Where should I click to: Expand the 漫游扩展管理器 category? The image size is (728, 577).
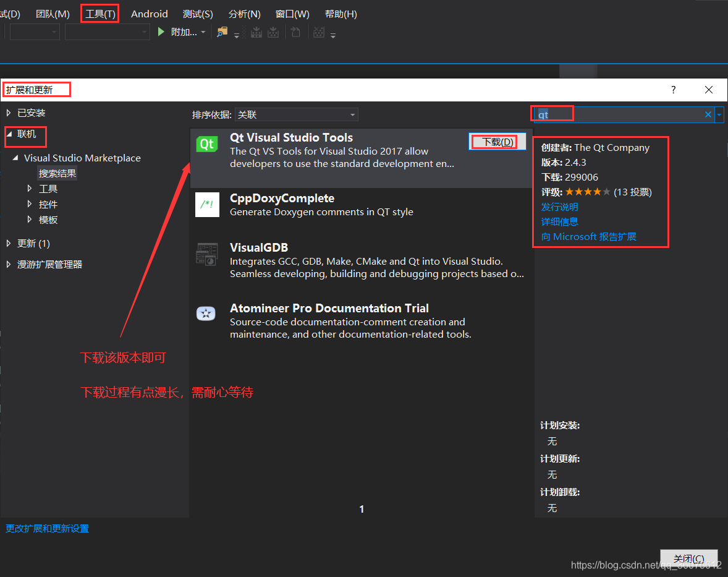click(x=9, y=264)
